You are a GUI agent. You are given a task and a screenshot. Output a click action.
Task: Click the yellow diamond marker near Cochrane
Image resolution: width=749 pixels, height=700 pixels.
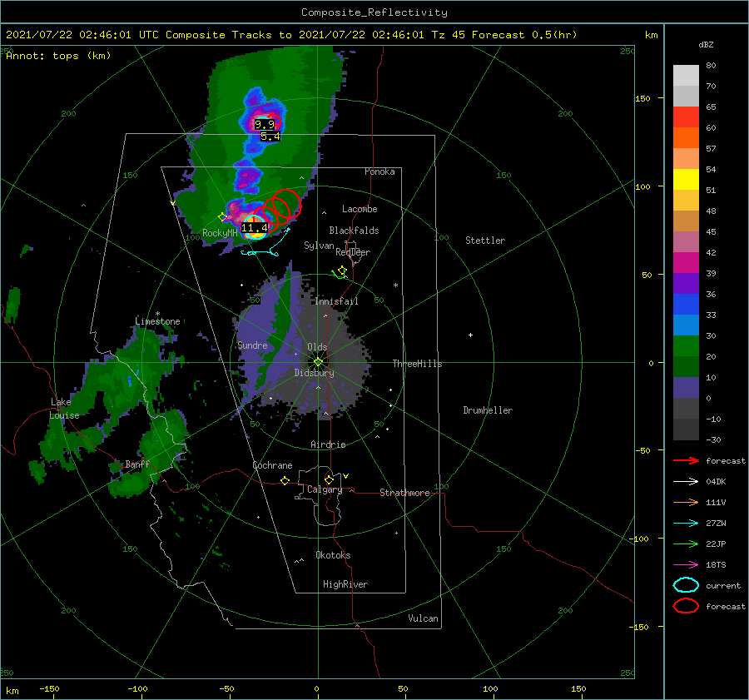click(285, 480)
